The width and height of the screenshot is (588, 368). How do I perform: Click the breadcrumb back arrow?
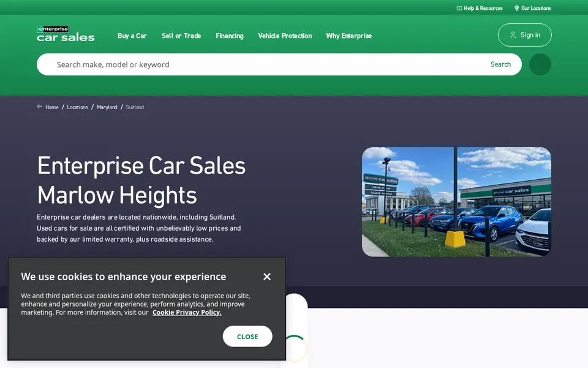pyautogui.click(x=39, y=107)
